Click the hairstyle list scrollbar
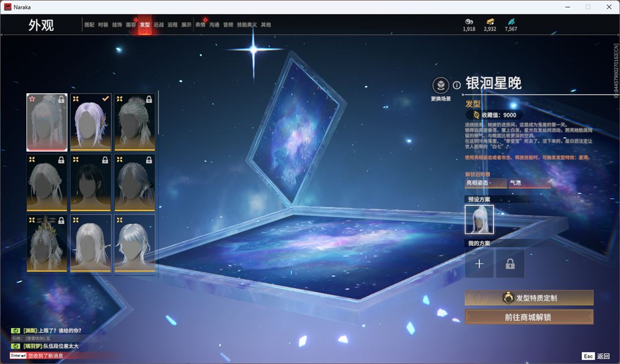Viewport: 620px width, 364px height. click(x=159, y=112)
